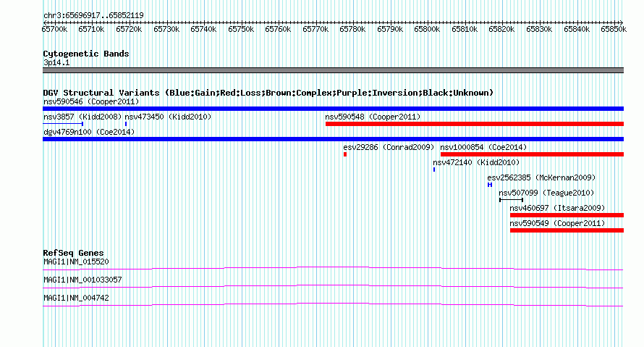Open the nsv460697 (Itsara2009) variant label
This screenshot has width=644, height=347.
[557, 208]
